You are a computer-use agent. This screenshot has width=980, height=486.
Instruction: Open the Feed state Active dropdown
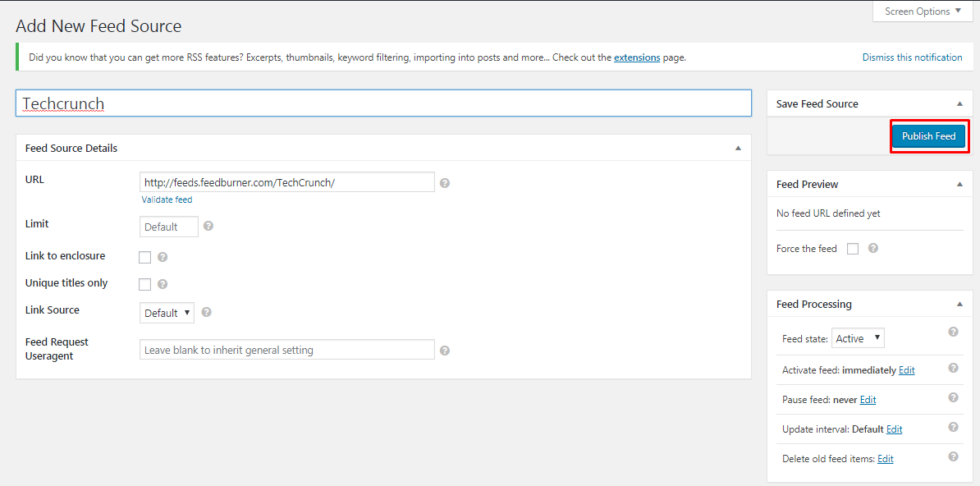[859, 338]
